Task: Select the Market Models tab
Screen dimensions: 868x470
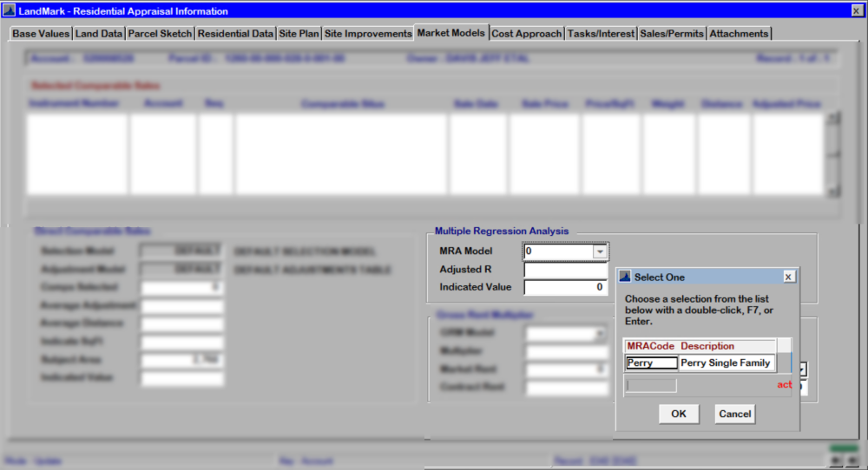Action: (x=451, y=33)
